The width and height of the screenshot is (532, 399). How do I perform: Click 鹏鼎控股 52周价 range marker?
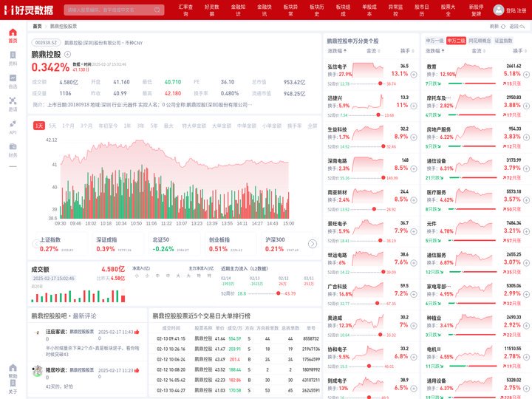(279, 293)
